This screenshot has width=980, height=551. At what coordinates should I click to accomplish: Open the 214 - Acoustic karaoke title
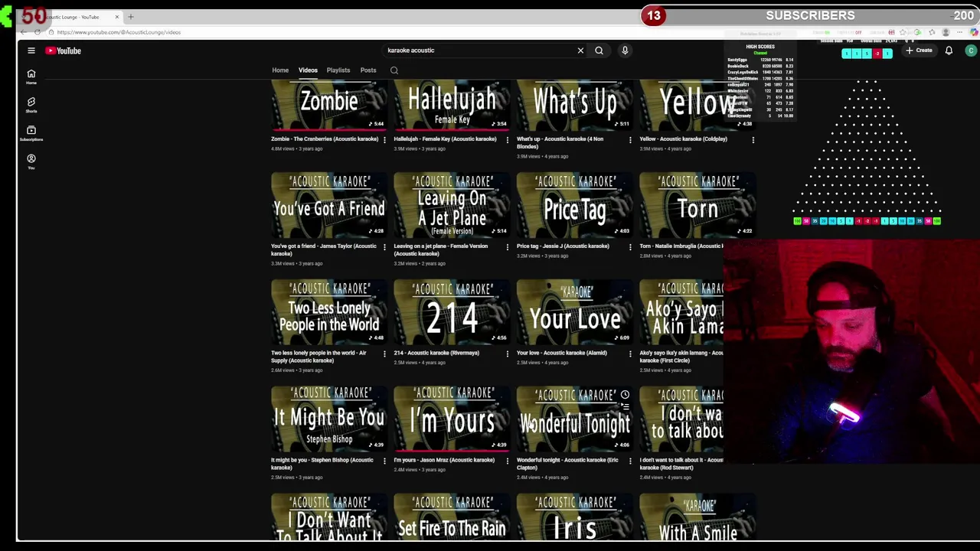(x=436, y=354)
